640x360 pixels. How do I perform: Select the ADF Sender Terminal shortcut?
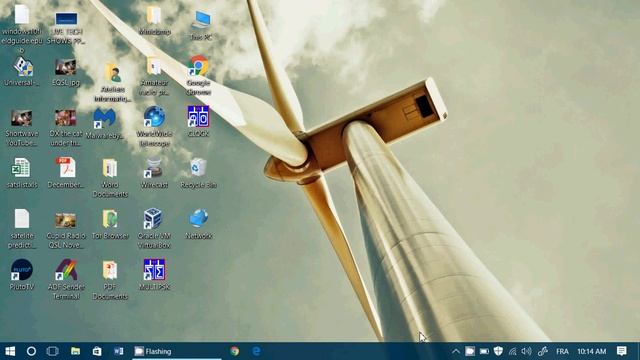point(66,280)
